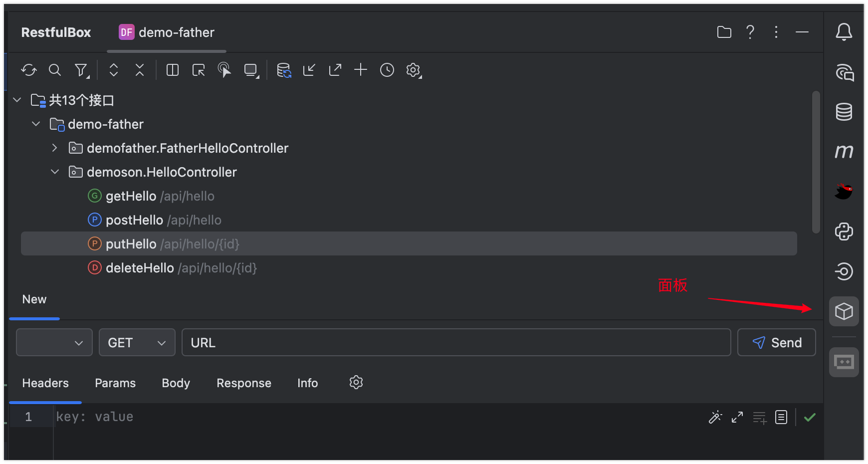Open request tab settings gear
Viewport: 868px width, 464px height.
(x=356, y=383)
